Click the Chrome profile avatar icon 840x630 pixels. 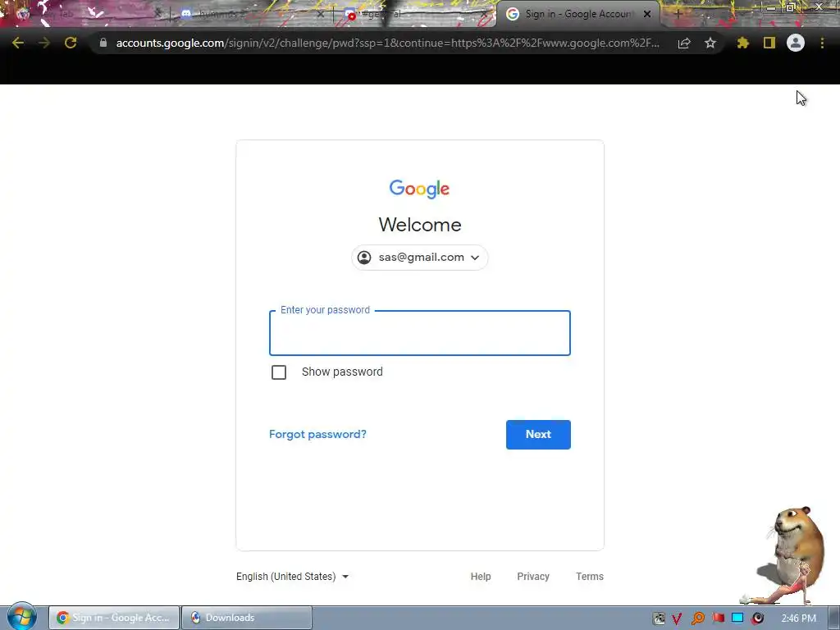click(x=796, y=43)
